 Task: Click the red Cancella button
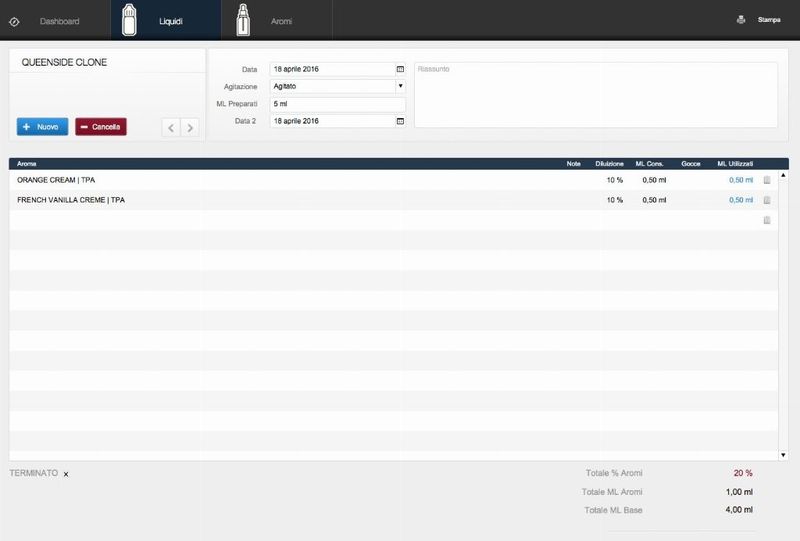101,127
